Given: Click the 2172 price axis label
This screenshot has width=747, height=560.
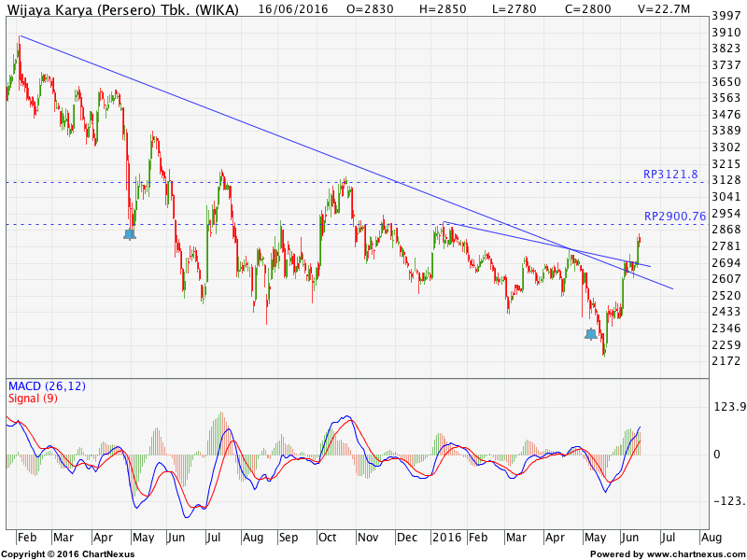Looking at the screenshot, I should (726, 361).
